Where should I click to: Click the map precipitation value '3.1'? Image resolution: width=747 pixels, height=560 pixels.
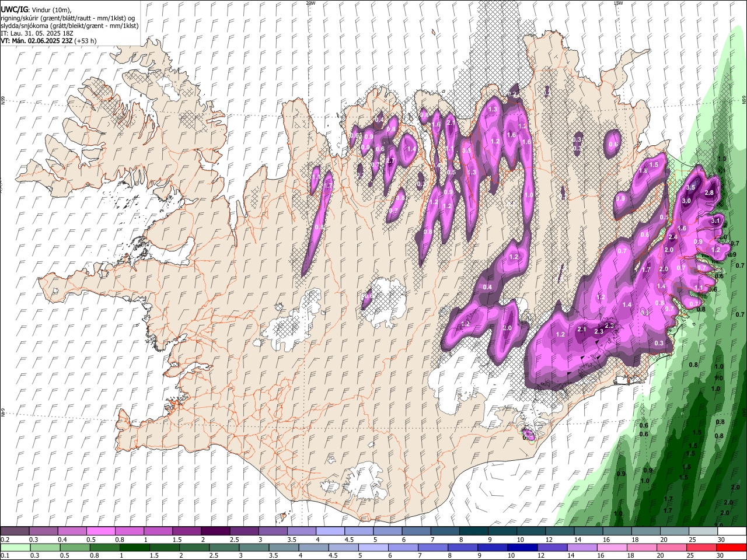(716, 221)
